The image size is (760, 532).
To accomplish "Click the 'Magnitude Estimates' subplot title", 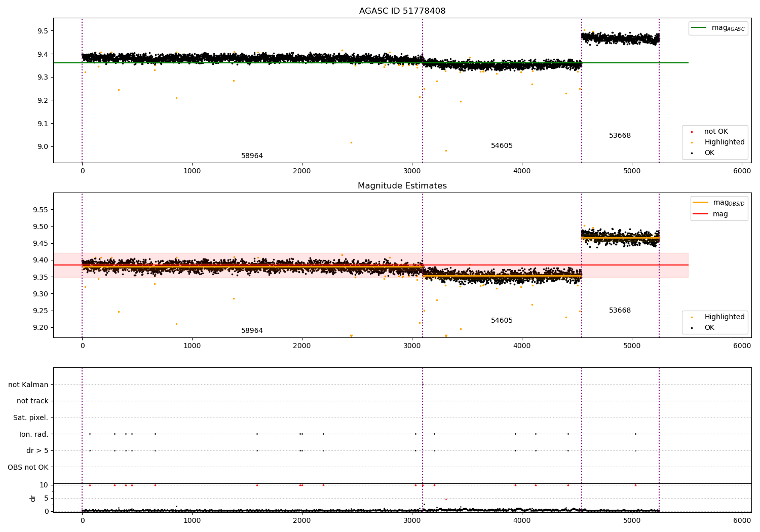I will (402, 186).
